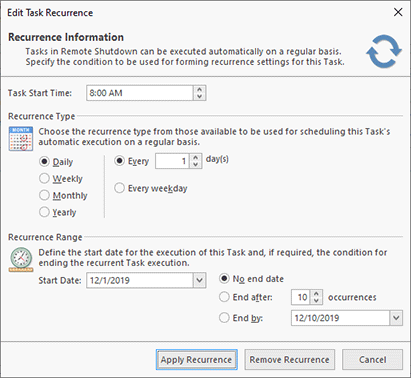The height and width of the screenshot is (378, 411).
Task: Increase Task Start Time with up arrow
Action: click(199, 89)
